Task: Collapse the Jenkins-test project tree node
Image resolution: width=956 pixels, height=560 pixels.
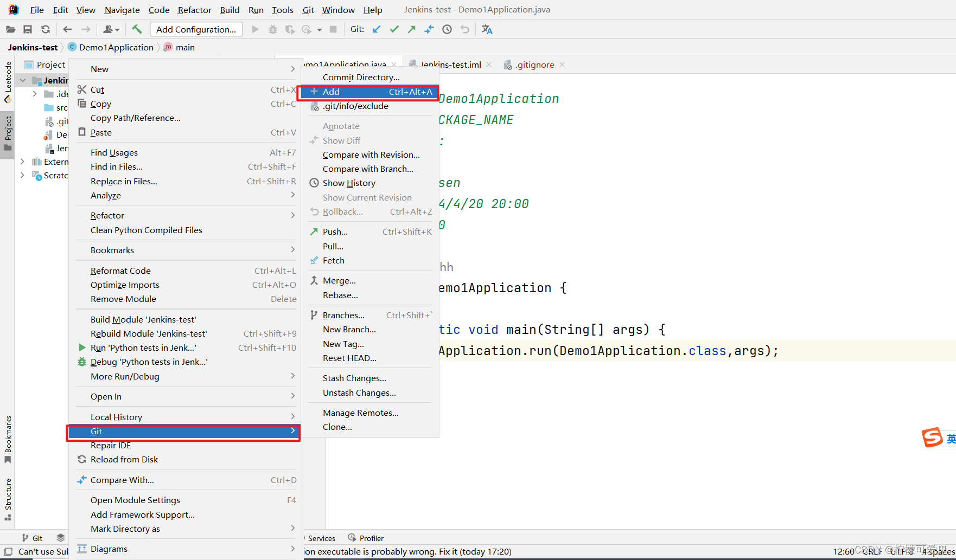Action: [23, 80]
